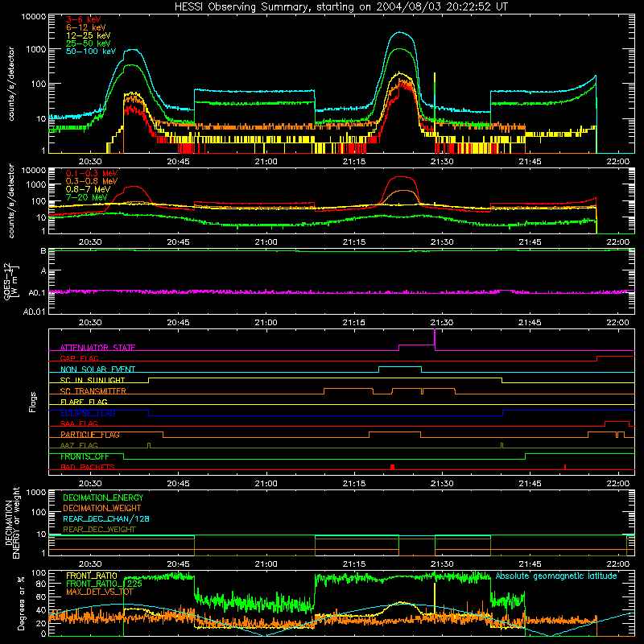Click the ATTENUATOR_STATE flag label

[97, 348]
